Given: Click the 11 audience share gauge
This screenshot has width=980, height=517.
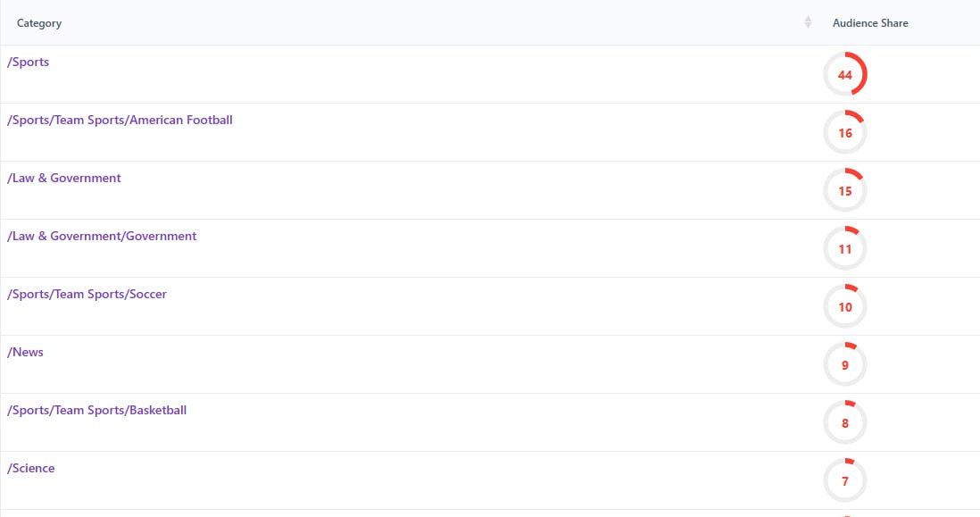Looking at the screenshot, I should 845,249.
